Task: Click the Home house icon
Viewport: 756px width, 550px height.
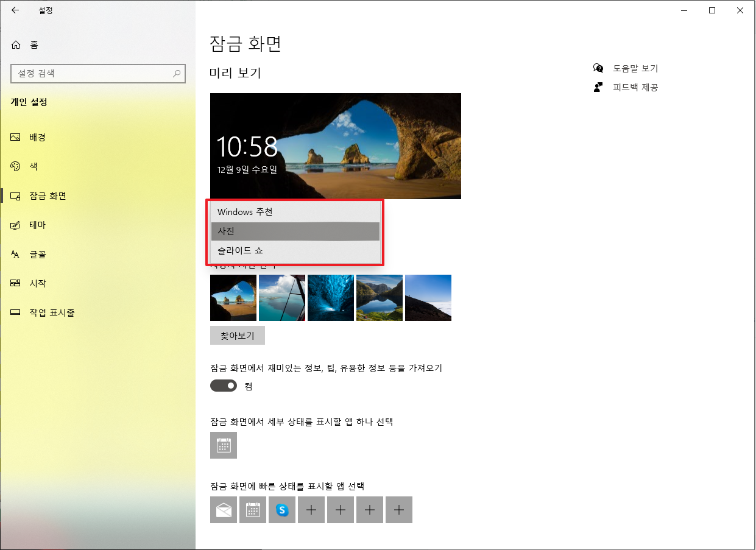Action: pyautogui.click(x=16, y=44)
